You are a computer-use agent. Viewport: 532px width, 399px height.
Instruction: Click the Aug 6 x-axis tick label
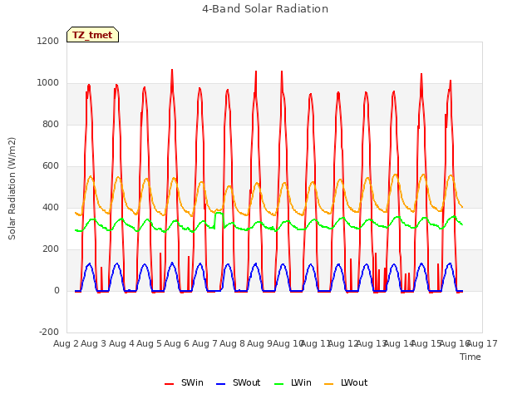click(x=176, y=343)
